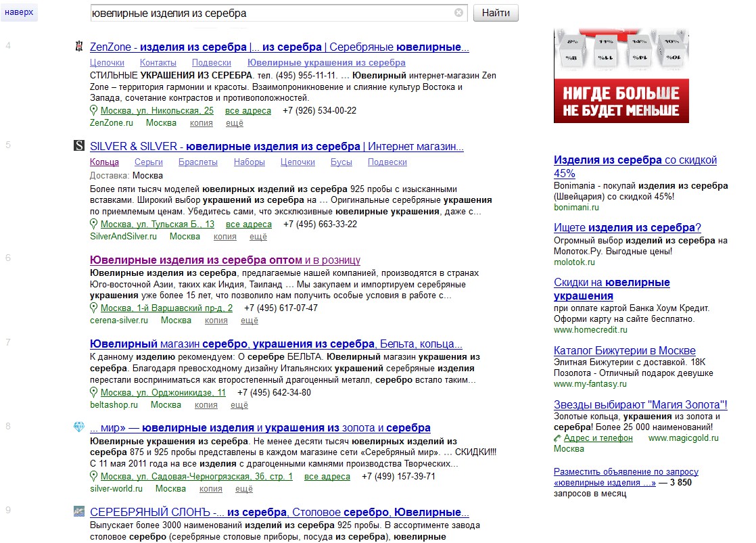The image size is (756, 543).
Task: Open the Ищете изделия из серебра? ad
Action: pyautogui.click(x=628, y=228)
